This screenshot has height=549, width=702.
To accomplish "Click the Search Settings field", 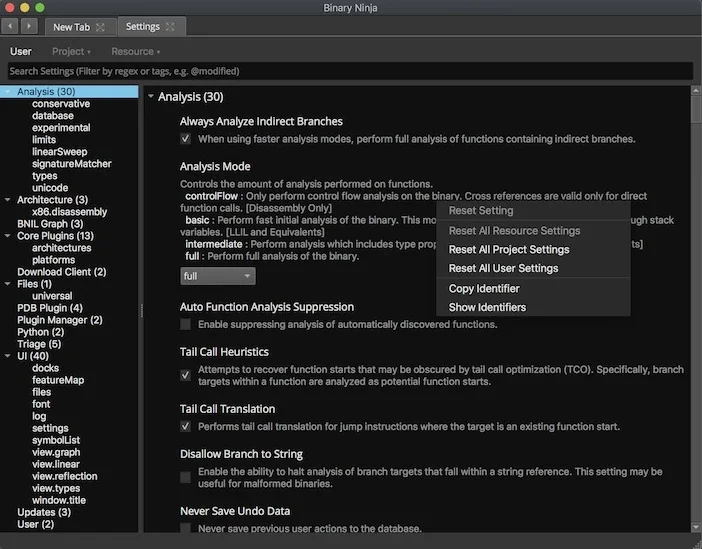I will (351, 71).
